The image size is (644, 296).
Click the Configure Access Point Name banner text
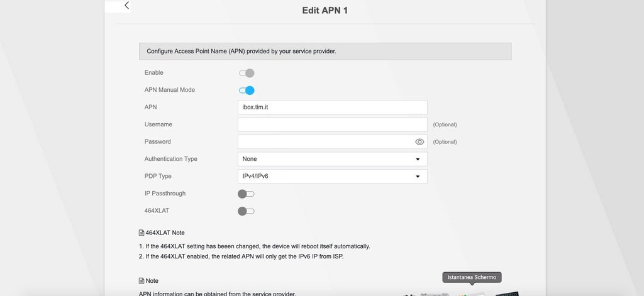(x=241, y=52)
